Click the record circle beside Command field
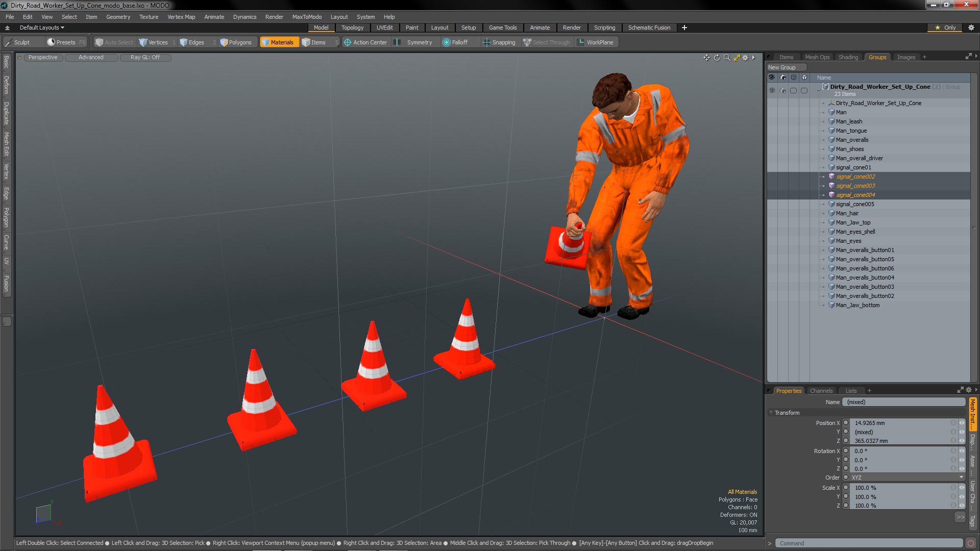Screen dimensions: 980x551 [971, 543]
